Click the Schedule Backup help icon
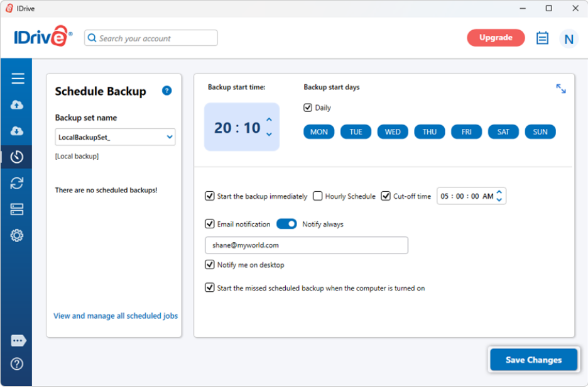The width and height of the screenshot is (588, 388). tap(166, 91)
